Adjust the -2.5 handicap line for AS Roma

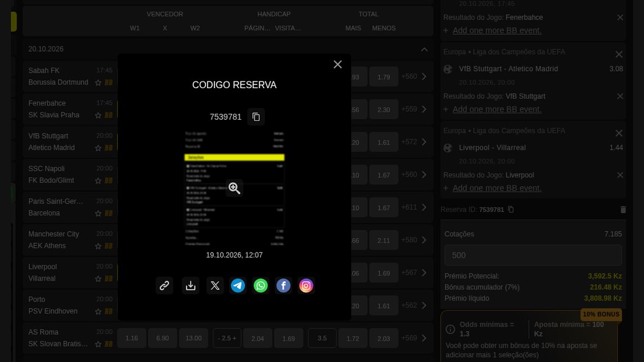(x=227, y=338)
